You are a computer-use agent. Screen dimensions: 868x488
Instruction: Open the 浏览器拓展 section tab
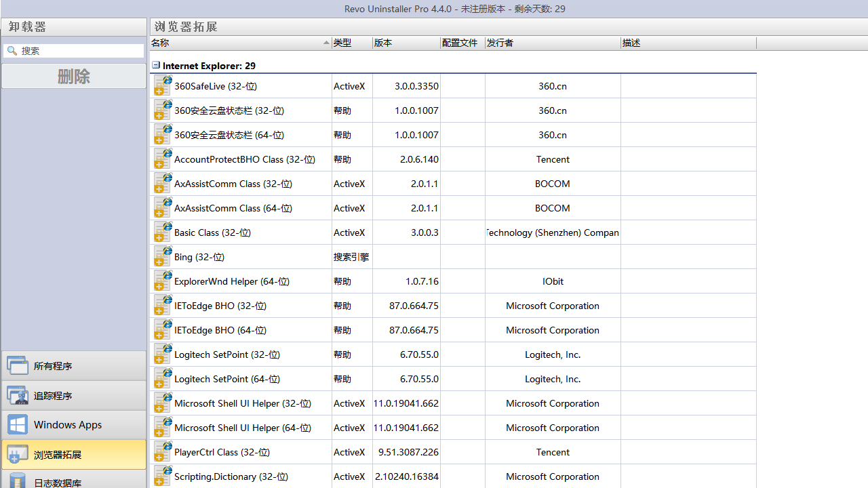click(73, 455)
